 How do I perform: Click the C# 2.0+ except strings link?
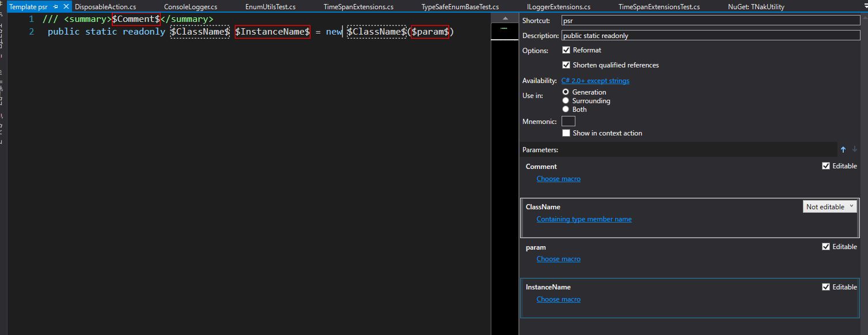coord(595,81)
